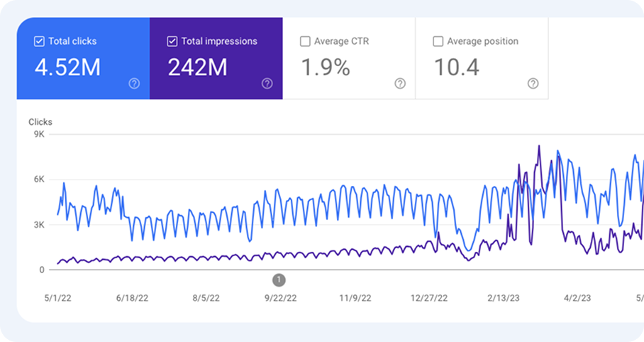Click the Clicks axis title
This screenshot has height=342, width=644.
[x=40, y=122]
